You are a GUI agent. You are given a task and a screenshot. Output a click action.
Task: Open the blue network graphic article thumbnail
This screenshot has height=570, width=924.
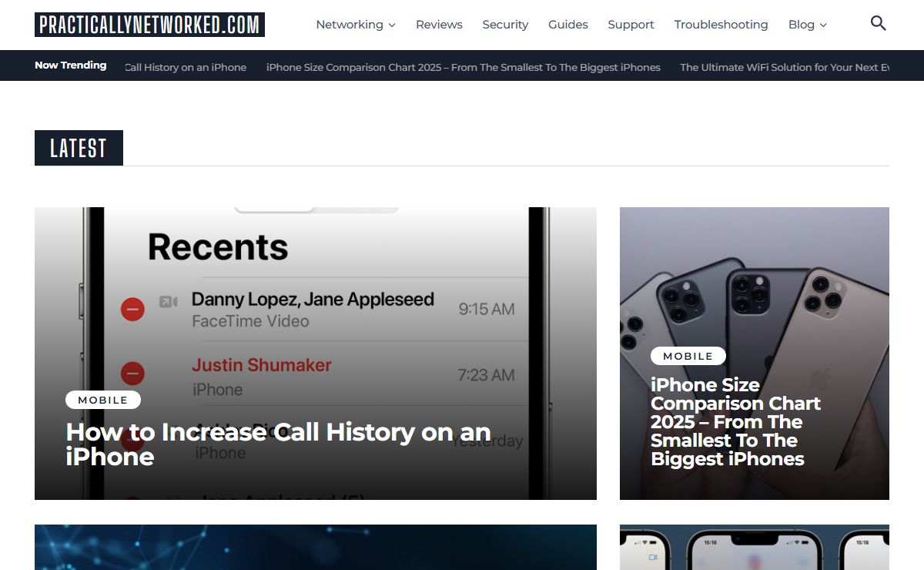(x=316, y=547)
